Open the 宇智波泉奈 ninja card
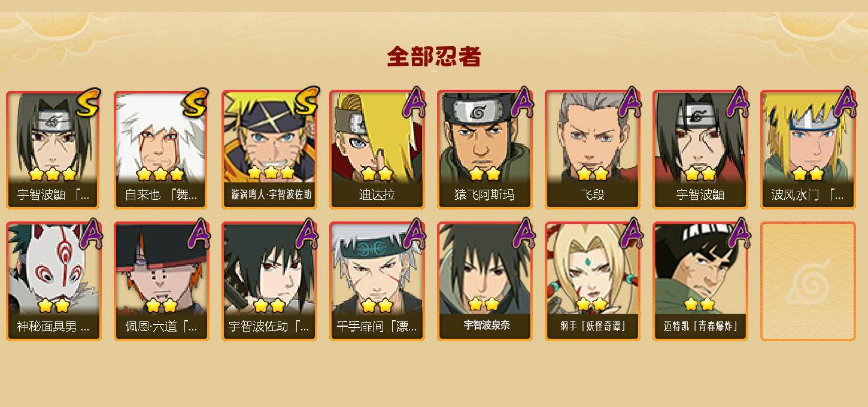Viewport: 868px width, 407px height. pyautogui.click(x=485, y=281)
